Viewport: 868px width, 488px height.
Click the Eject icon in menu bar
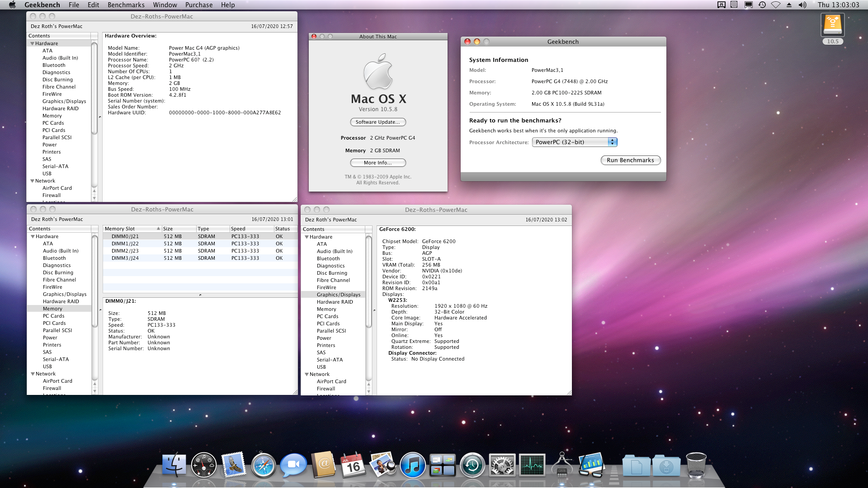click(789, 5)
